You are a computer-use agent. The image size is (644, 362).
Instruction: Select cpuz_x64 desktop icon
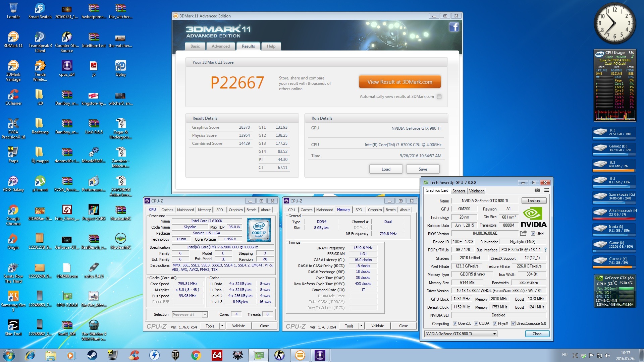coord(67,68)
